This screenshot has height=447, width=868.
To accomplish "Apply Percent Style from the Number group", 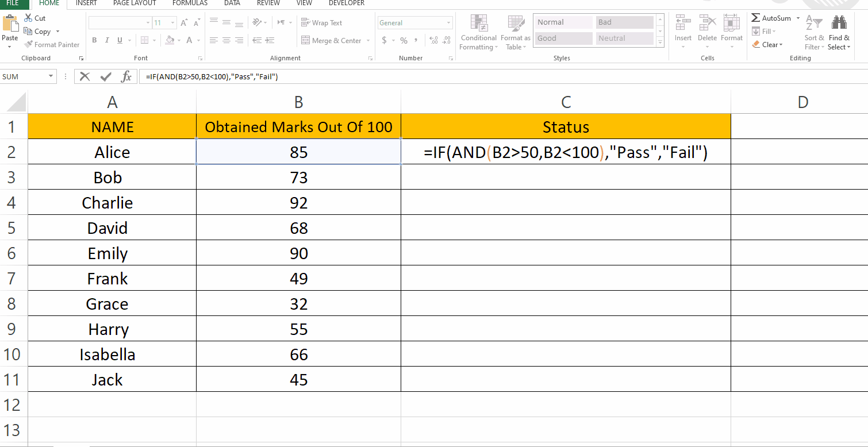I will [404, 41].
